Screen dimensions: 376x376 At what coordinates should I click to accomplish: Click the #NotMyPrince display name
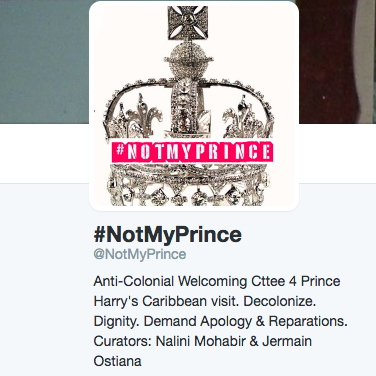tap(168, 235)
